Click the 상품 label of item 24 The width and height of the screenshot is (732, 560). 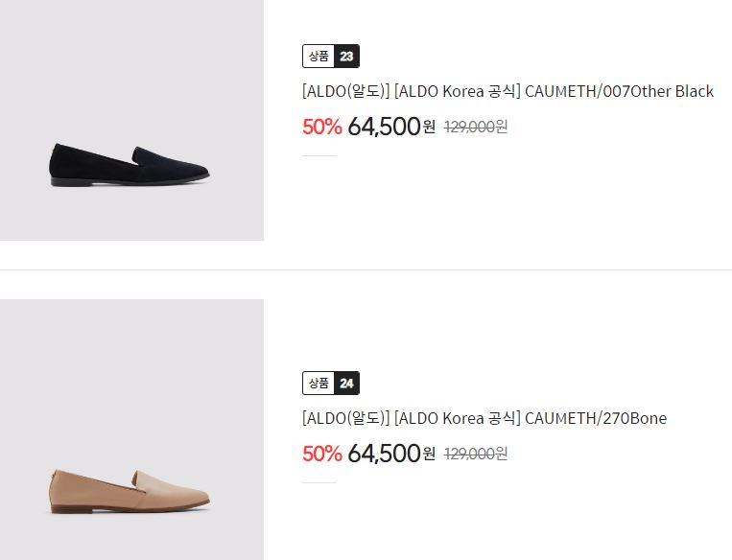click(319, 384)
